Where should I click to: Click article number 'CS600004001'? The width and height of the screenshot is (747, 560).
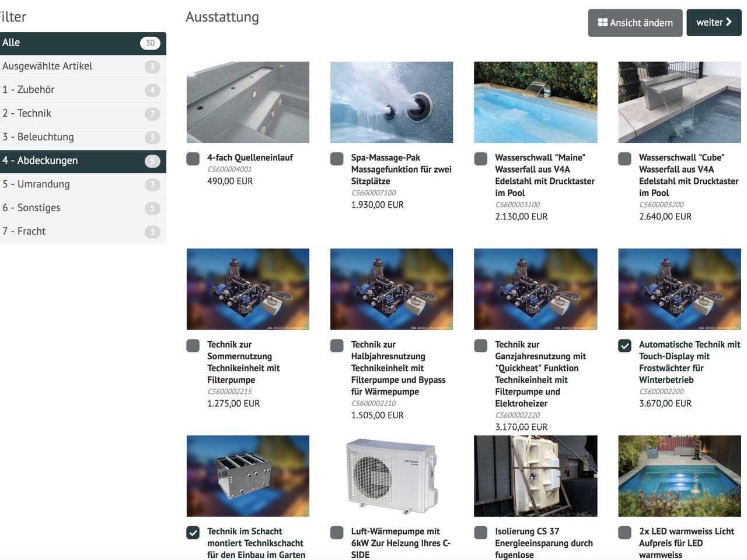[x=229, y=170]
